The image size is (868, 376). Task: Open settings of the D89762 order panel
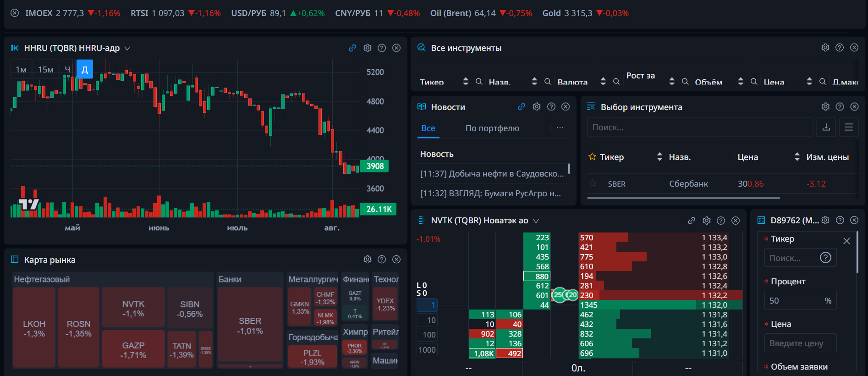[825, 220]
